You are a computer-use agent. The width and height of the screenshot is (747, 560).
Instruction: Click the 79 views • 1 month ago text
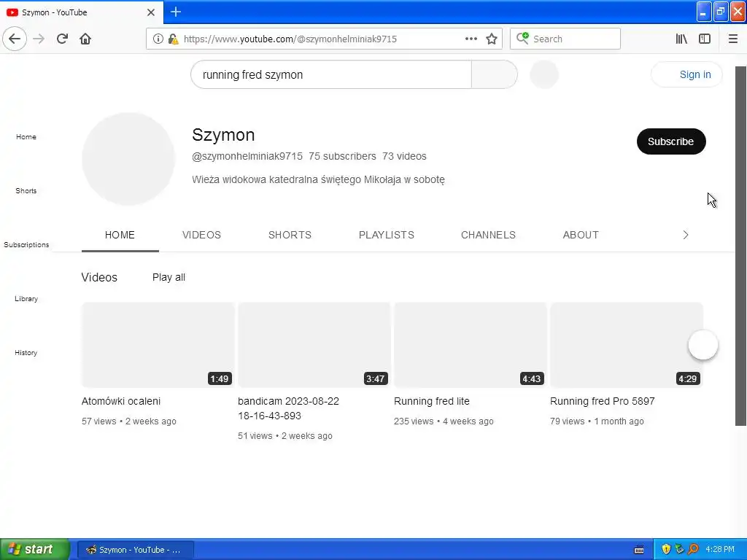pyautogui.click(x=597, y=421)
